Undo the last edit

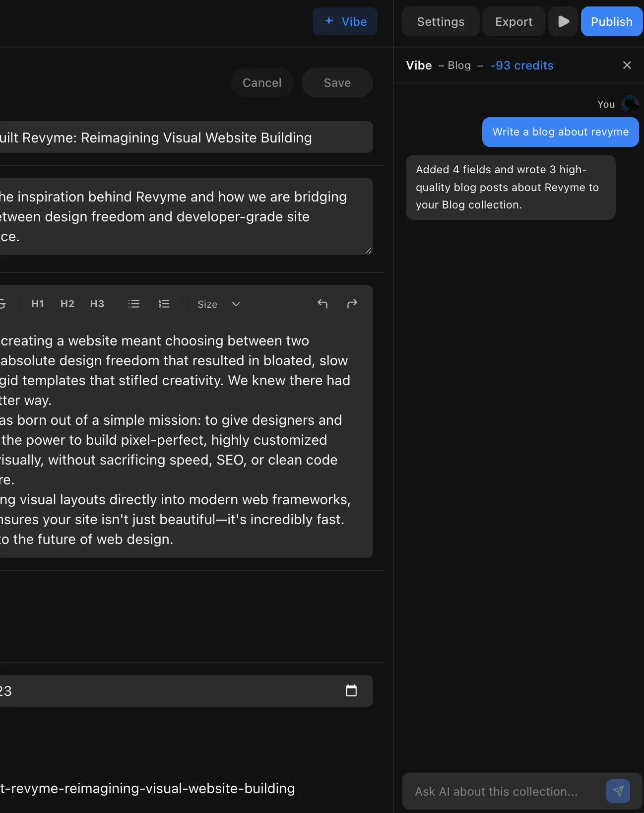[322, 304]
